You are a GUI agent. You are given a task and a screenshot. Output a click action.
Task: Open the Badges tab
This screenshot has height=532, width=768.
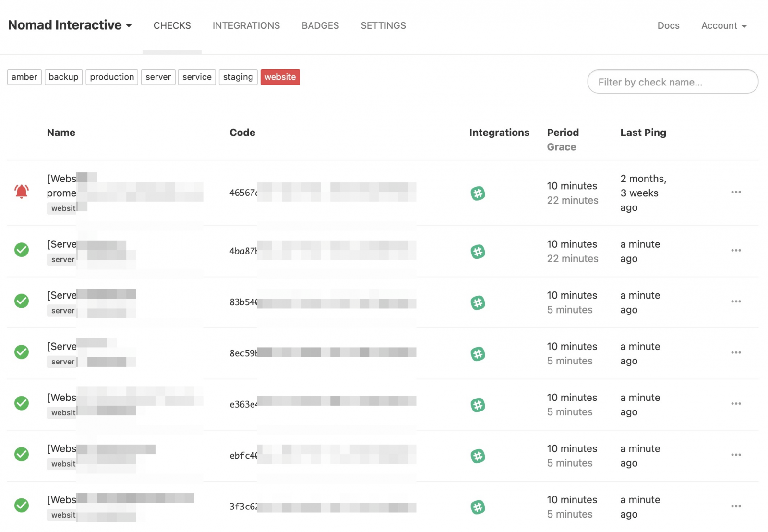click(x=320, y=26)
